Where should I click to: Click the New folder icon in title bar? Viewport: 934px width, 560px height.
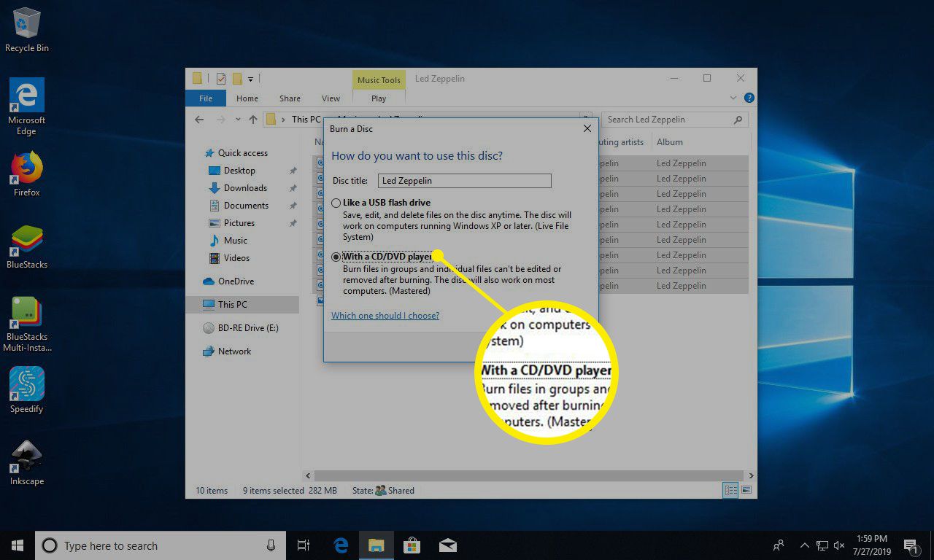click(237, 78)
